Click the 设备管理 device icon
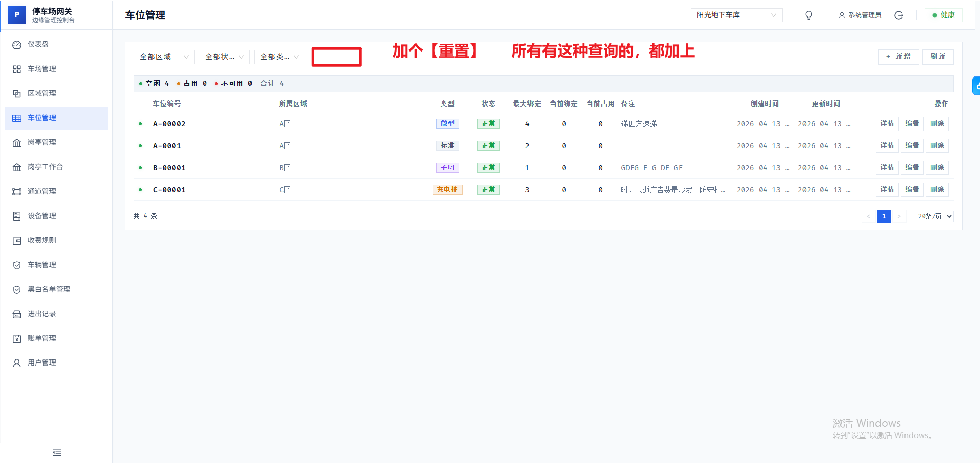 point(17,216)
